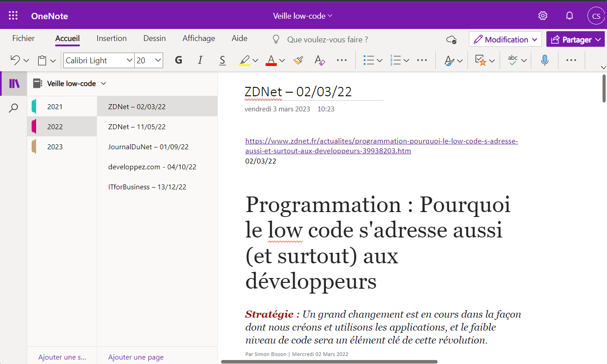Show notebooks via the library icon
The image size is (607, 364).
pyautogui.click(x=14, y=83)
